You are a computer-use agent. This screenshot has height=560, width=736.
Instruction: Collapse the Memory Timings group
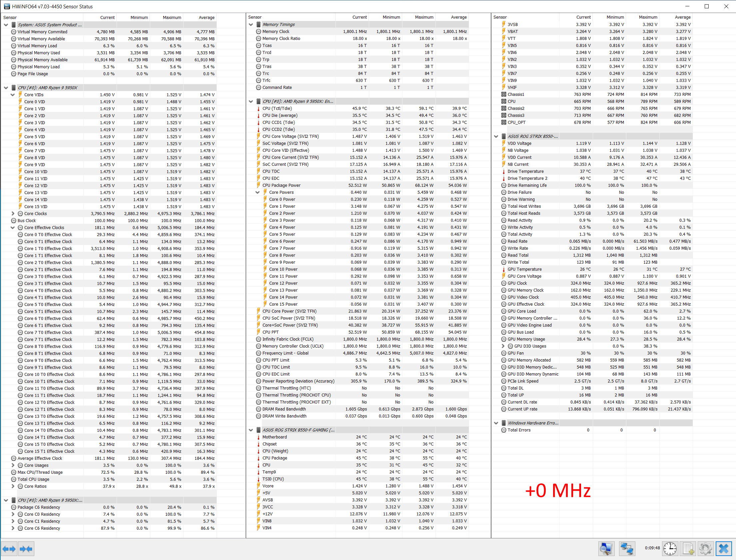pos(251,24)
